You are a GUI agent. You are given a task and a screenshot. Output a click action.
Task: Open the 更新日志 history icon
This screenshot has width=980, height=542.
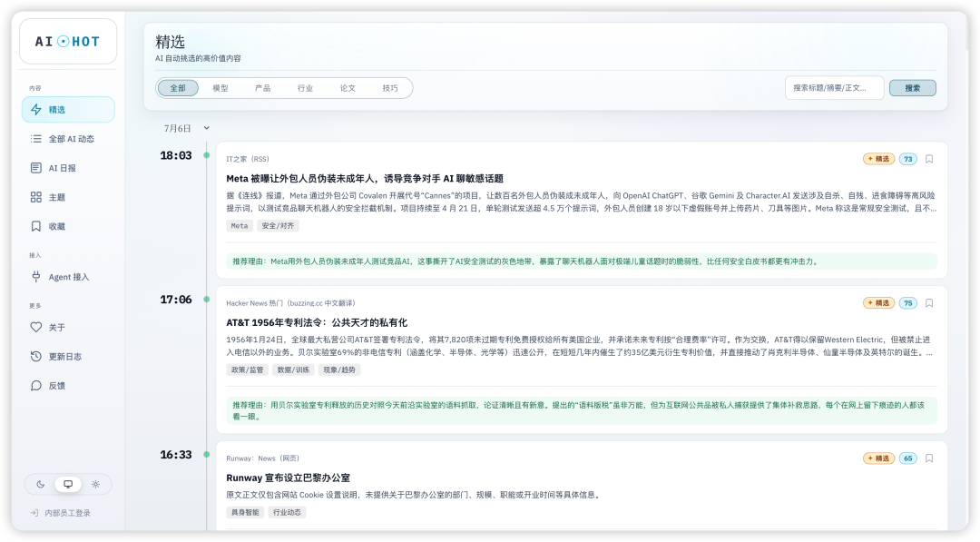click(36, 356)
